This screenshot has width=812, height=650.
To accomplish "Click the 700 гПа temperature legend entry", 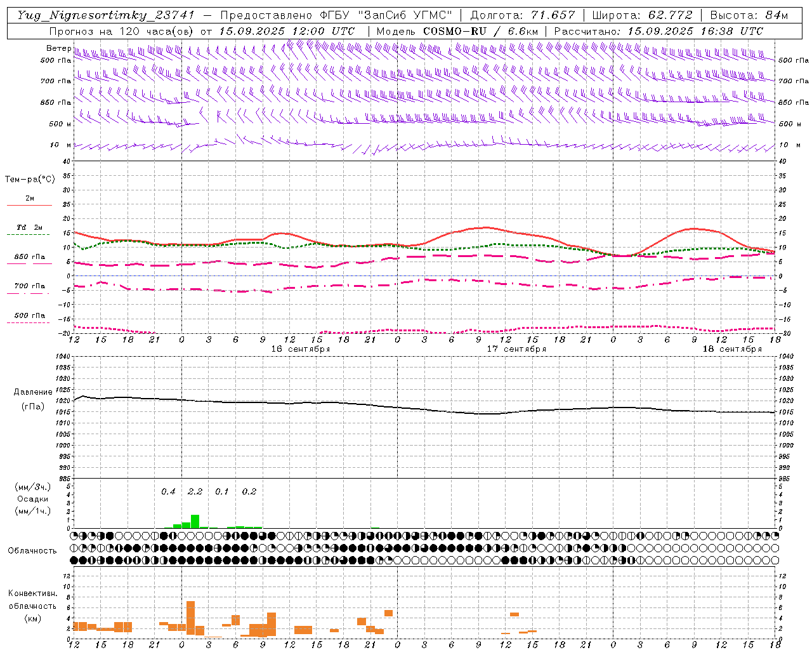I will click(30, 286).
